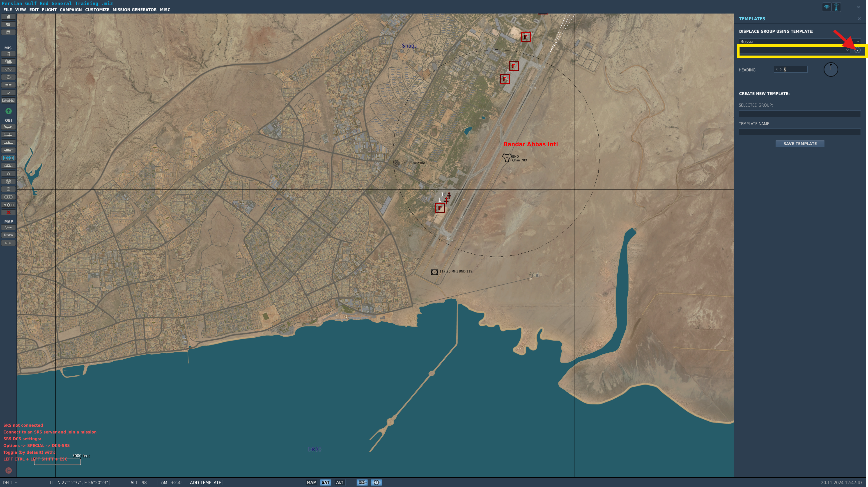Select the helicopter group placement tool
Screen dimensions: 868x487
tap(8, 135)
